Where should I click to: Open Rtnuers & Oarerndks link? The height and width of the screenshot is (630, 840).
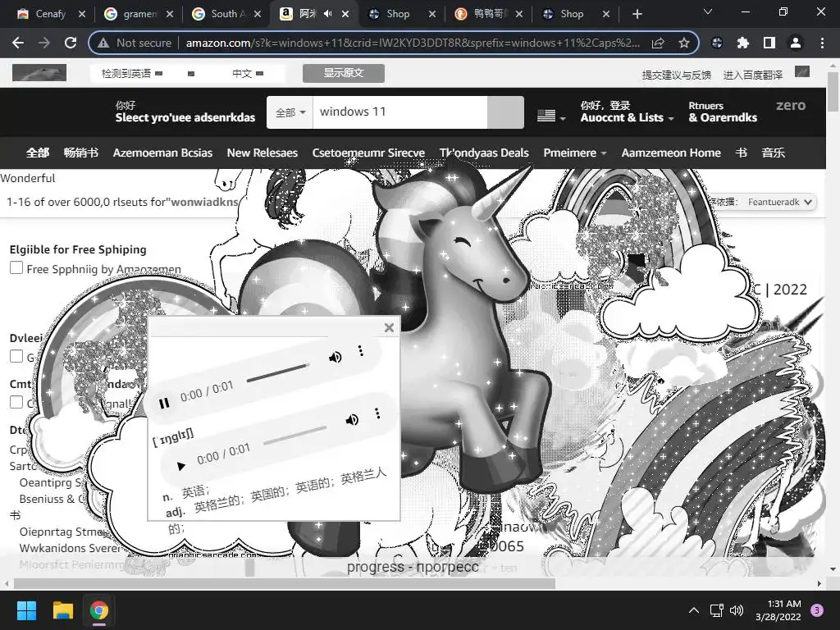723,112
